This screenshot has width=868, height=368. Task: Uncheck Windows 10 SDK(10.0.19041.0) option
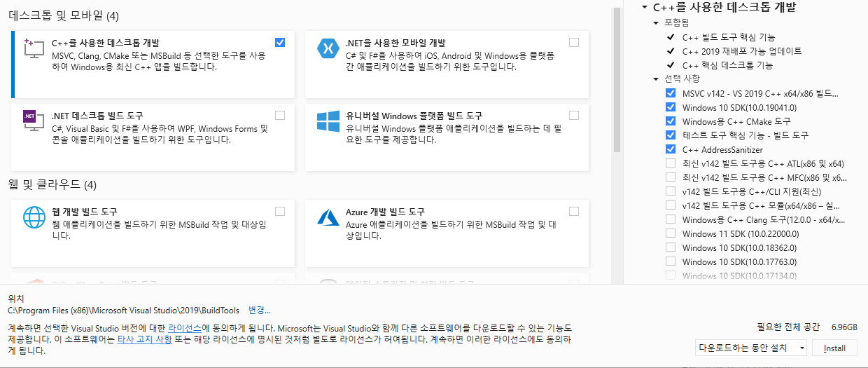point(671,107)
